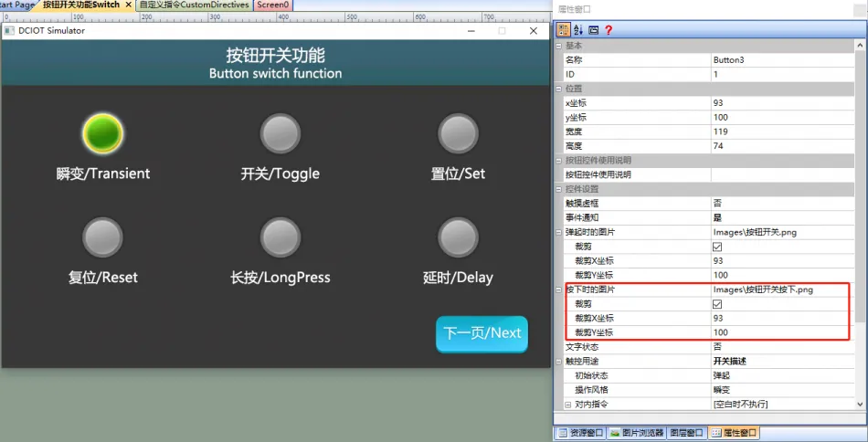Collapse the 弹起时的图片 sub-properties

pyautogui.click(x=558, y=232)
